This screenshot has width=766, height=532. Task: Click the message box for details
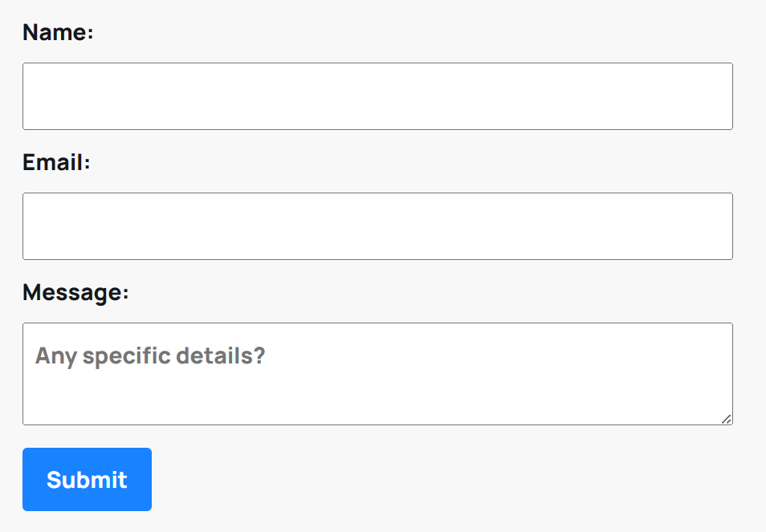[377, 385]
